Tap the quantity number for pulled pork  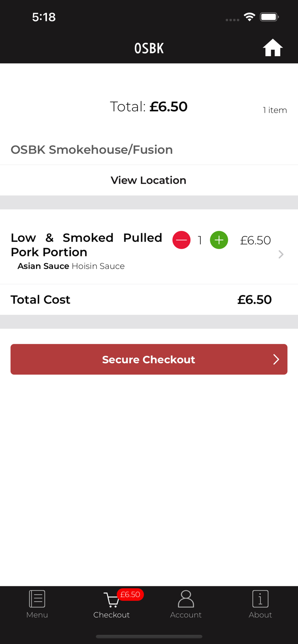pos(200,240)
